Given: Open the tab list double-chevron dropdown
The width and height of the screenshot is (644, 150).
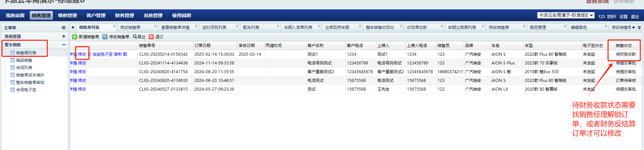Looking at the screenshot, I should tap(639, 28).
